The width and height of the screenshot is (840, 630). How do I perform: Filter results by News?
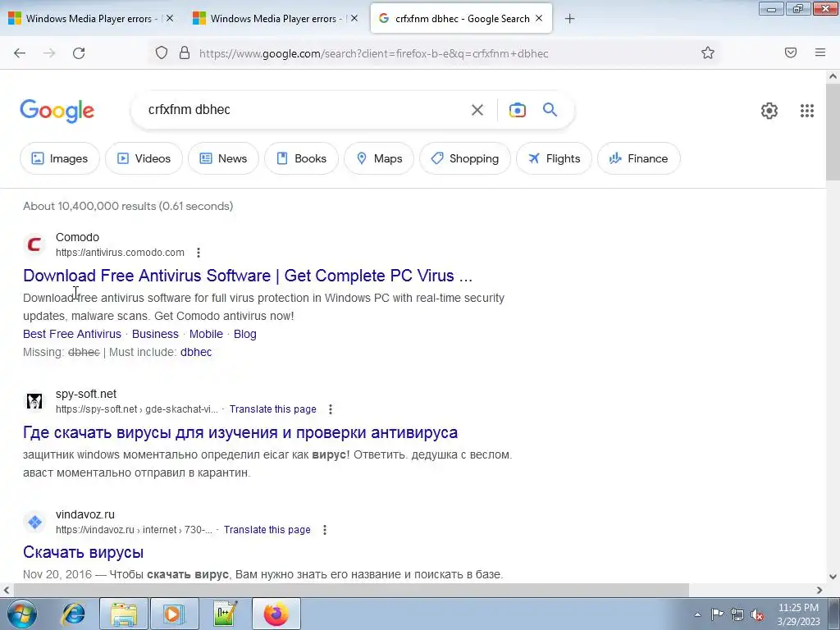223,158
